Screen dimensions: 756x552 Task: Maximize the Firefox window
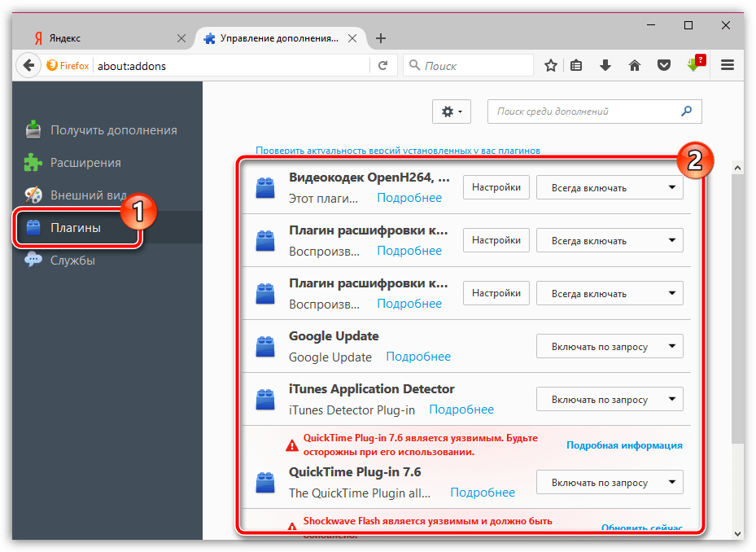click(688, 25)
